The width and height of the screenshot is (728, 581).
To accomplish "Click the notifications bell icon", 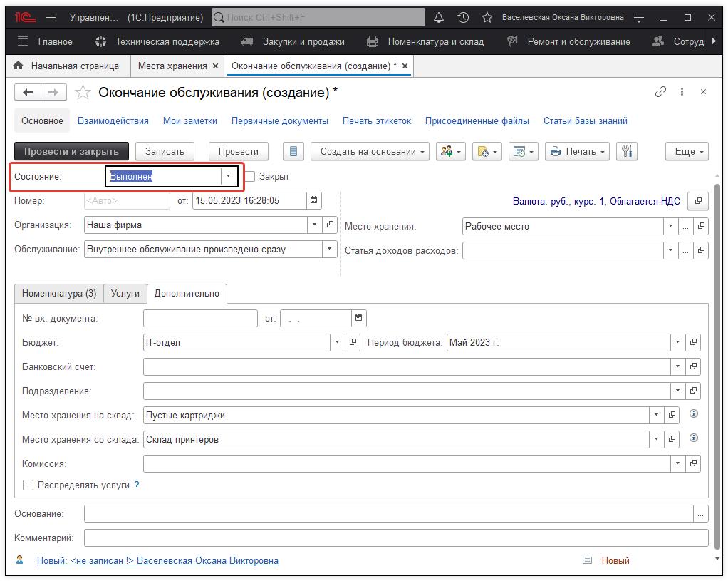I will click(439, 17).
